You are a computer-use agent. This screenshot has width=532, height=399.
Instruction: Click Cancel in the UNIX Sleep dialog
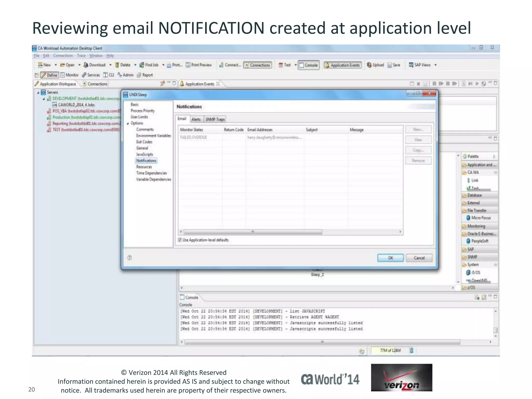tap(419, 258)
